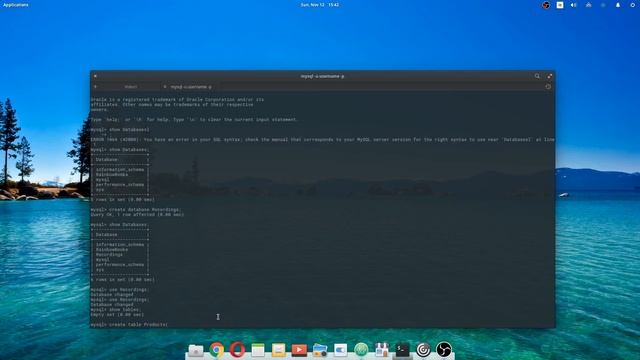Click the 'create database Recordings;' command line

136,209
